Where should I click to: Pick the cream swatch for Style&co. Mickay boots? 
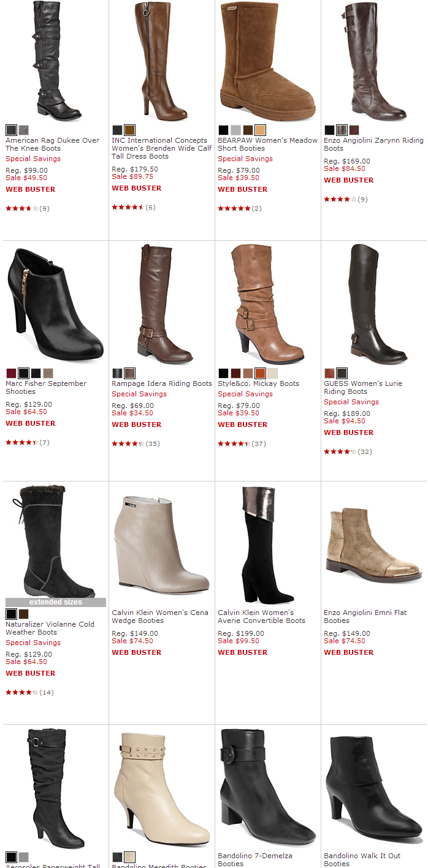(x=272, y=373)
